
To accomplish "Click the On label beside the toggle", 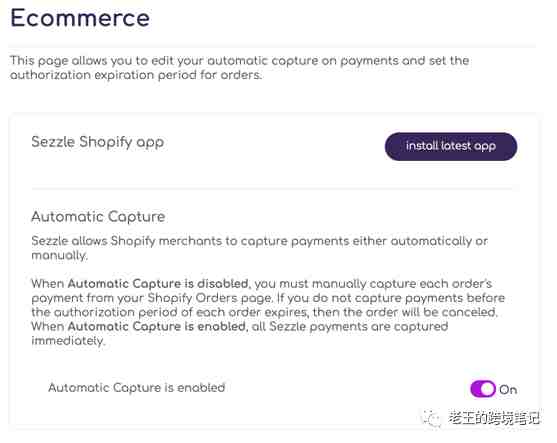I will pos(508,390).
